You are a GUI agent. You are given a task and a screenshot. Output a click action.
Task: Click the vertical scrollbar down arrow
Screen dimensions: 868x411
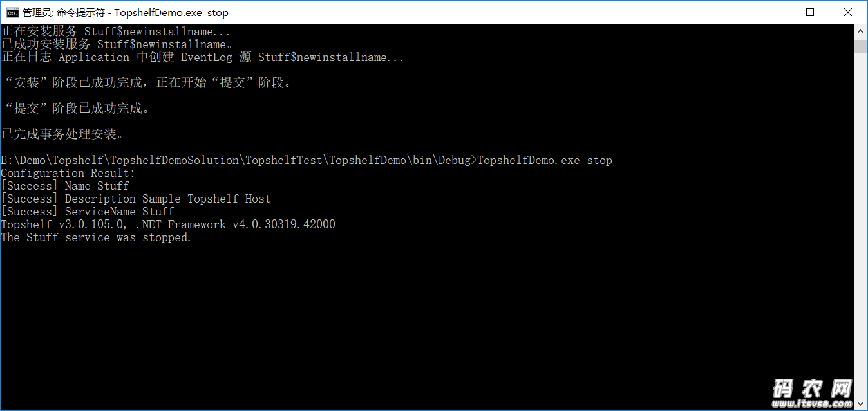861,404
